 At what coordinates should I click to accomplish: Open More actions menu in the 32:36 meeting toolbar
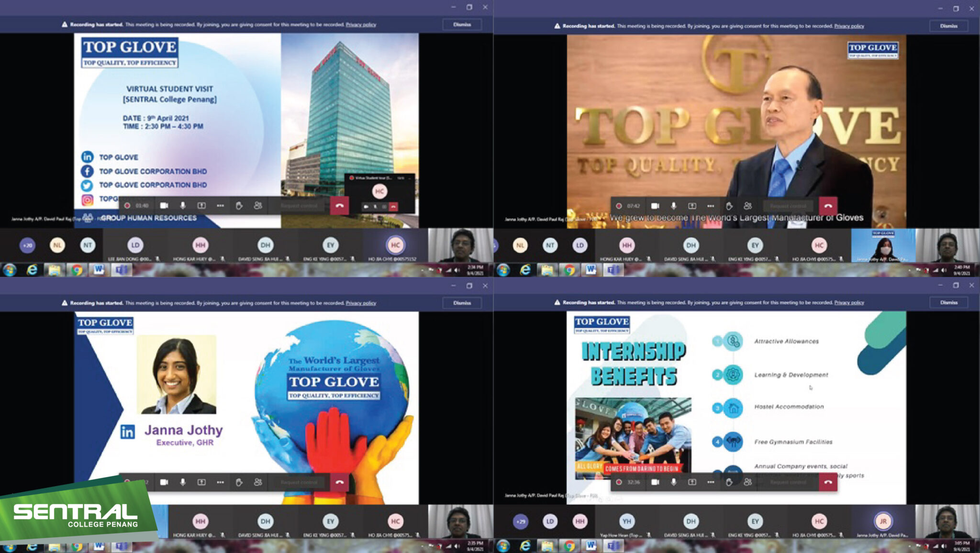click(711, 482)
